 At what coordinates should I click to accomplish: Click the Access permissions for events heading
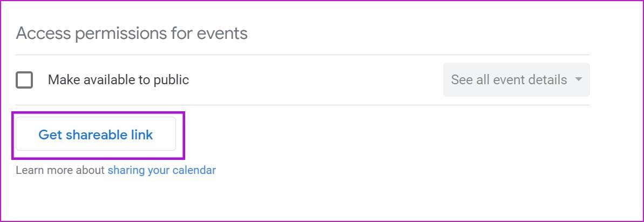click(131, 33)
